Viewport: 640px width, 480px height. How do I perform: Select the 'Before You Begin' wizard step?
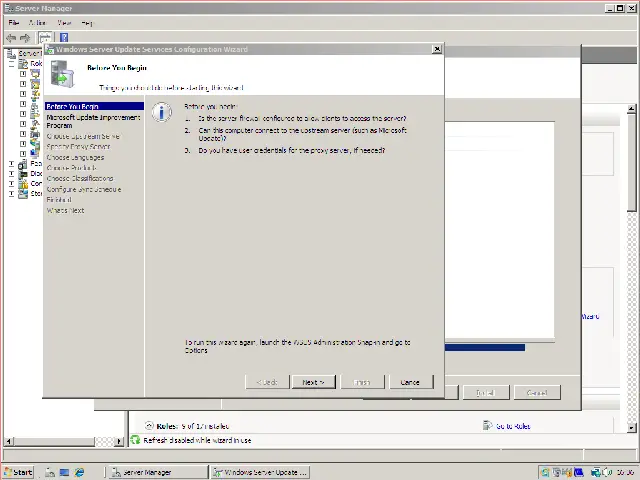(94, 106)
